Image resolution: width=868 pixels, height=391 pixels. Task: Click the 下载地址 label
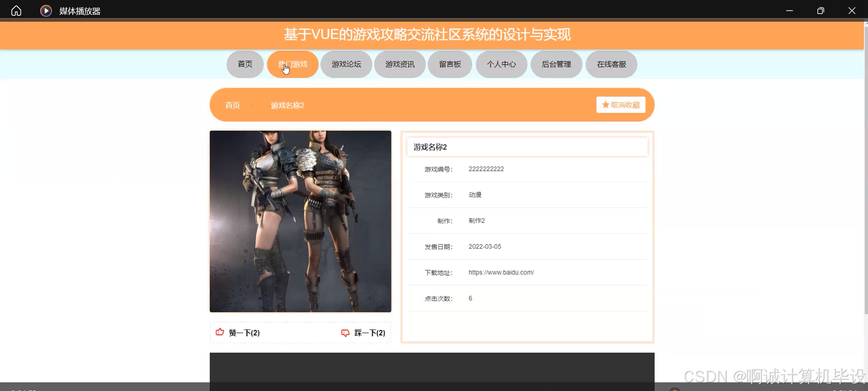coord(438,273)
